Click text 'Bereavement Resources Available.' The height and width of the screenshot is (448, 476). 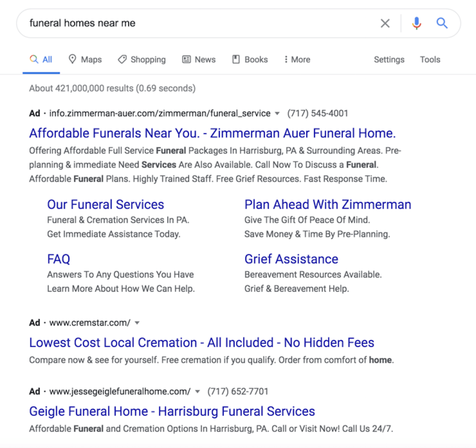tap(313, 275)
